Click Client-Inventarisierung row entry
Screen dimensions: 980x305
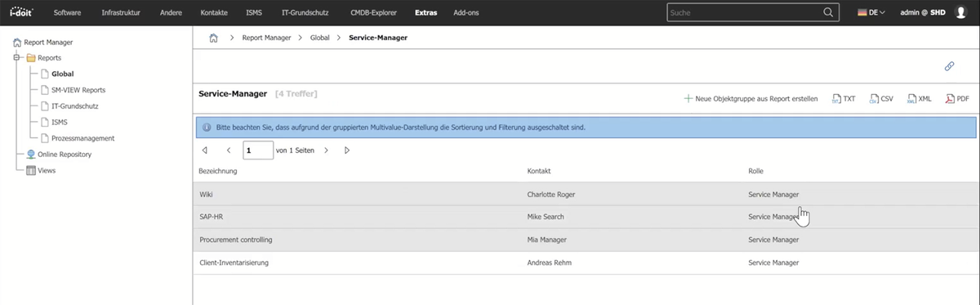pyautogui.click(x=234, y=262)
